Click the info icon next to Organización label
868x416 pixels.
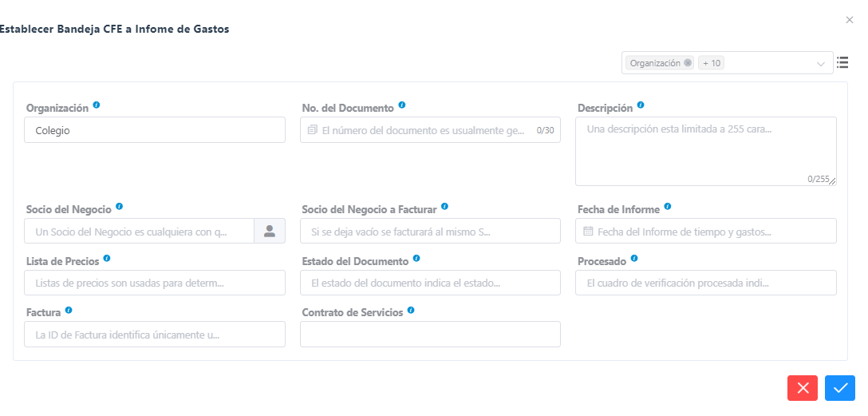point(97,105)
